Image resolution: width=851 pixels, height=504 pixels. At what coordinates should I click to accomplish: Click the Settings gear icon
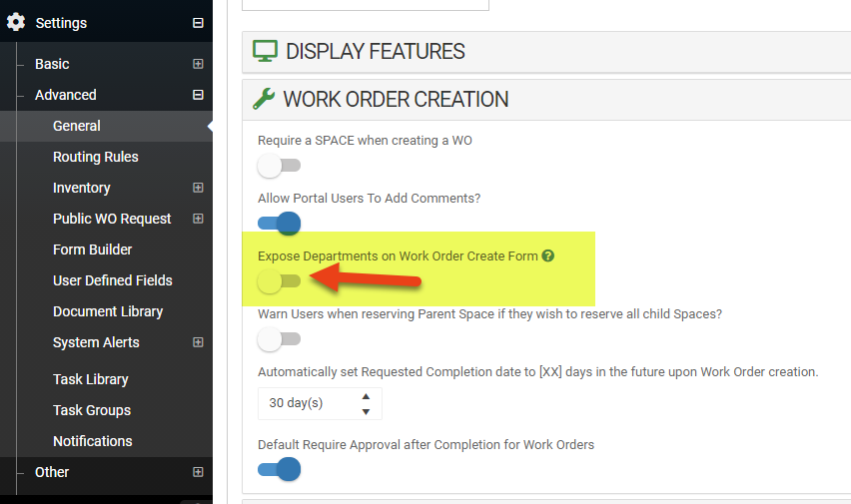(x=16, y=22)
